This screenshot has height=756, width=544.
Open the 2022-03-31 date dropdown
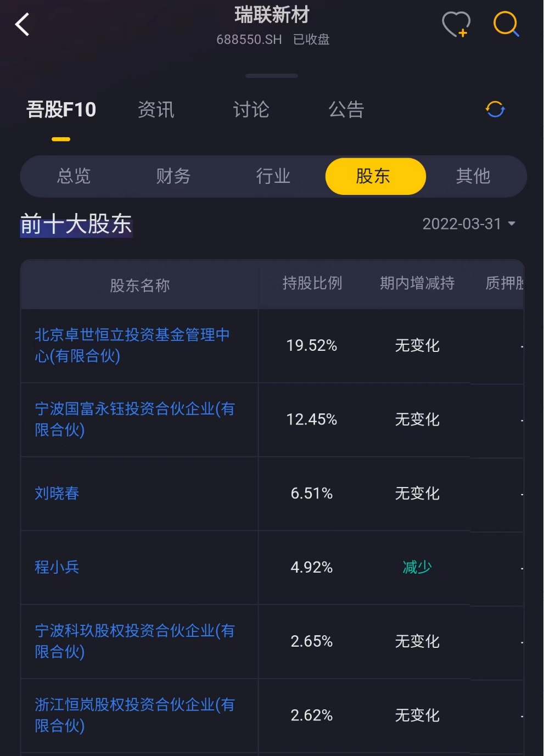[469, 224]
